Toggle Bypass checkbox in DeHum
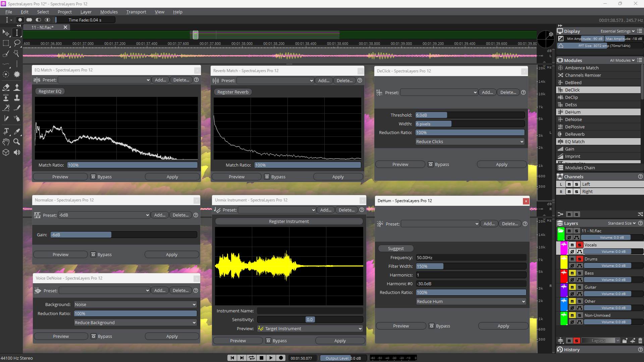The height and width of the screenshot is (362, 644). (x=432, y=326)
